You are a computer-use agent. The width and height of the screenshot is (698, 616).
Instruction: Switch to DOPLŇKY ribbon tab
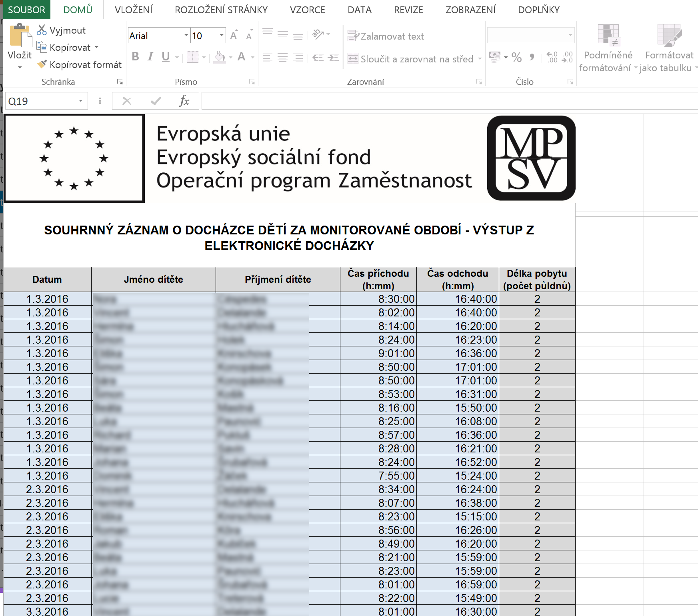click(x=539, y=10)
